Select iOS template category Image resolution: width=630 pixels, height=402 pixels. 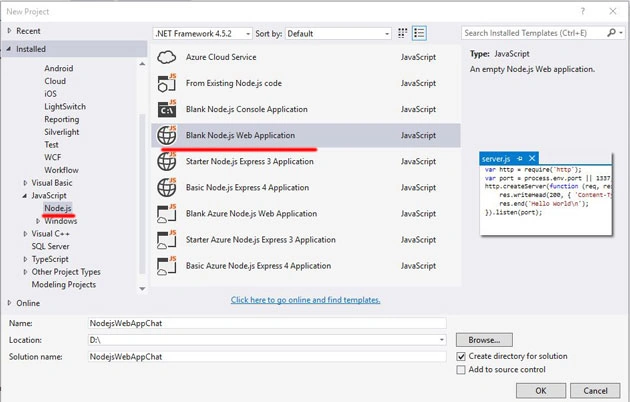coord(50,94)
